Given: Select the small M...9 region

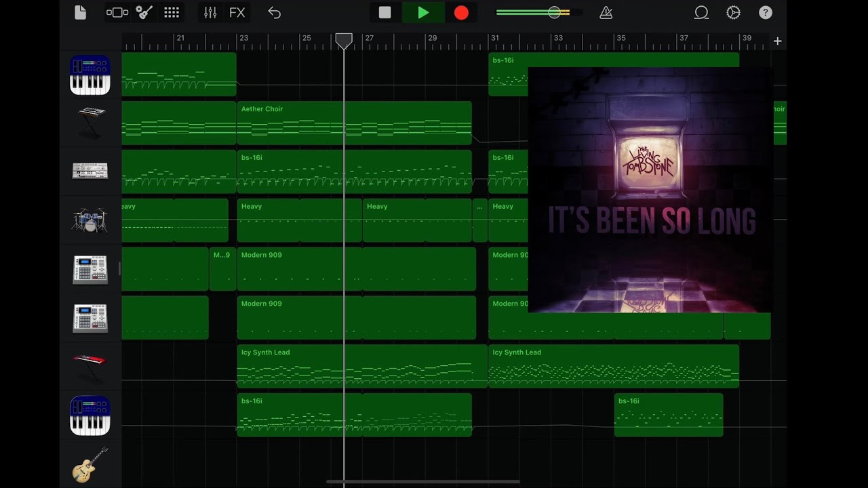Looking at the screenshot, I should pyautogui.click(x=222, y=269).
